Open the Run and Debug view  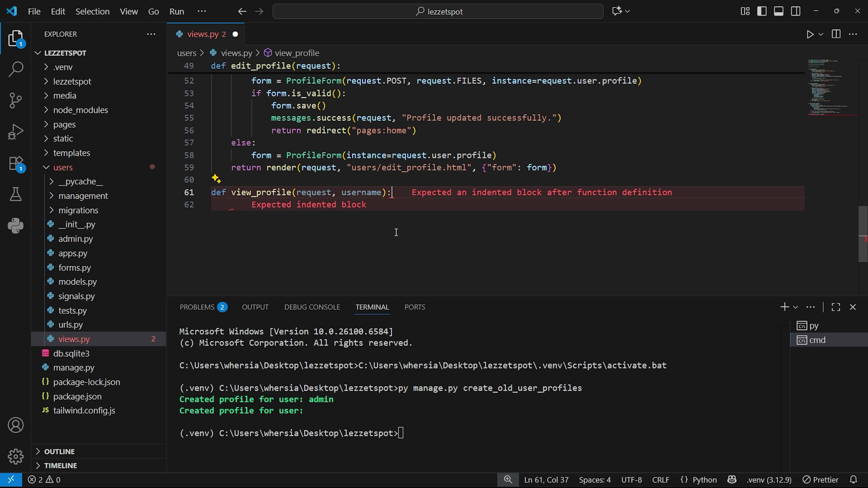(16, 131)
